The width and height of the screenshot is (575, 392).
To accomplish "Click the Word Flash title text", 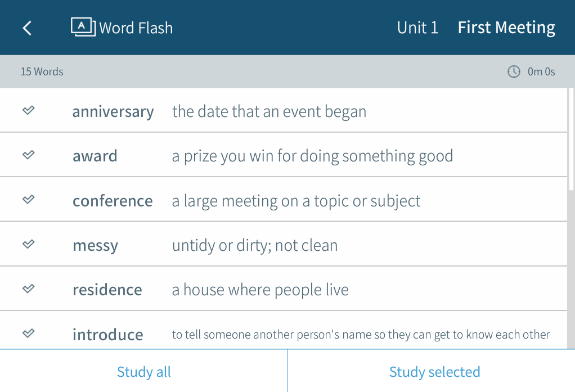I will pyautogui.click(x=136, y=28).
